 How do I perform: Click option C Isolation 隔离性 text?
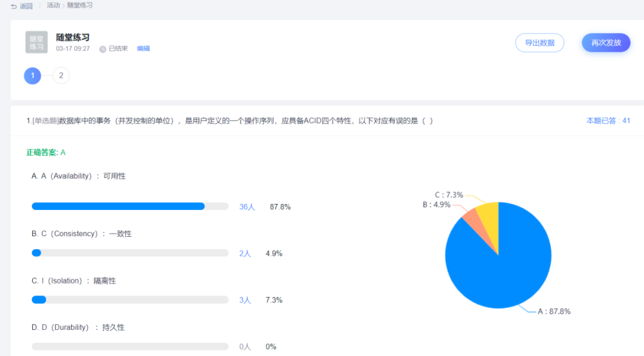(73, 281)
